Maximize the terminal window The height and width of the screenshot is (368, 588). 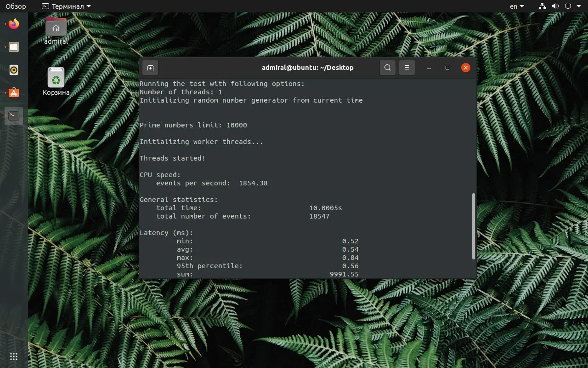[x=447, y=68]
